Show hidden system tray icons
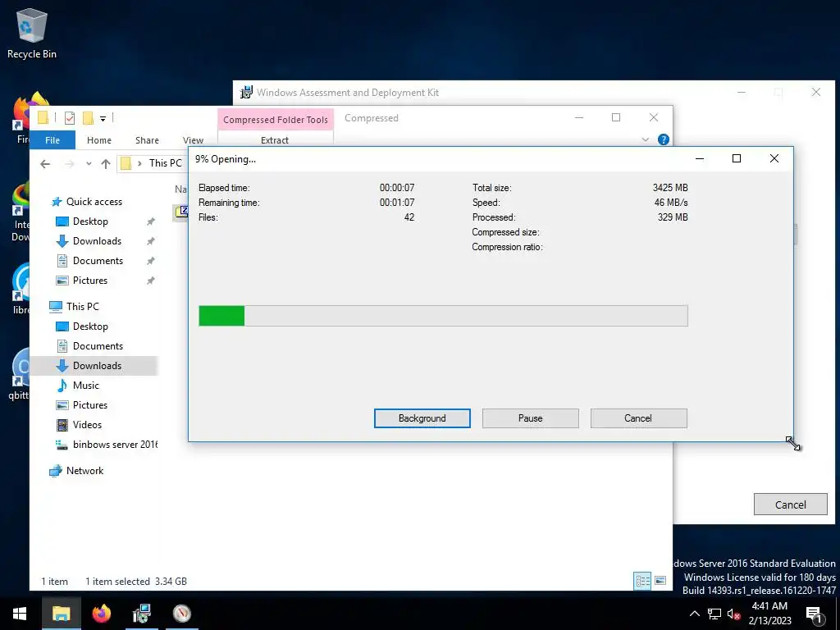 click(x=694, y=614)
